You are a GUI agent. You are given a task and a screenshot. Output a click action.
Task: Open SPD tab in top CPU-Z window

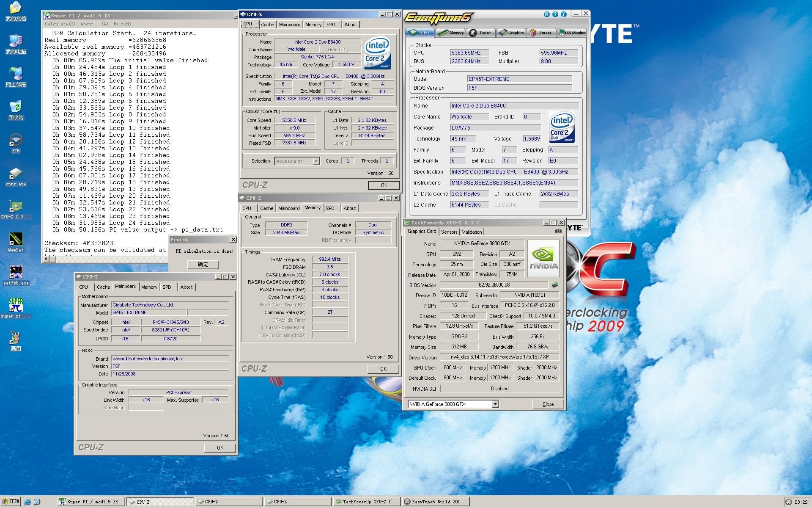click(x=331, y=25)
